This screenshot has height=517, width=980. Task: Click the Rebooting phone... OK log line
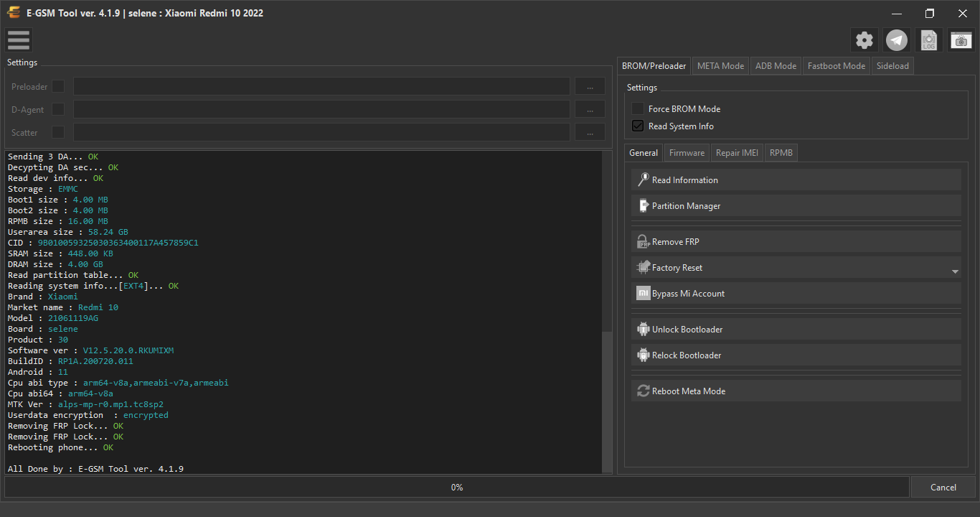[x=61, y=447]
